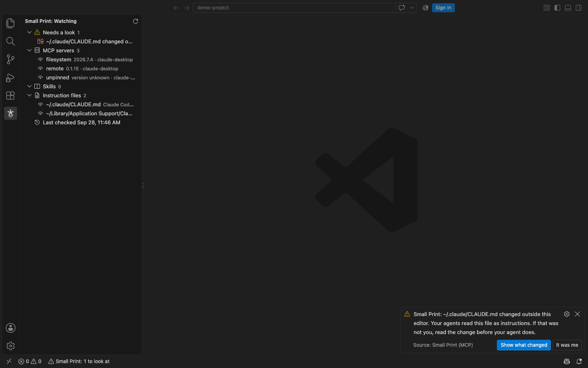Click the It was me button

567,345
